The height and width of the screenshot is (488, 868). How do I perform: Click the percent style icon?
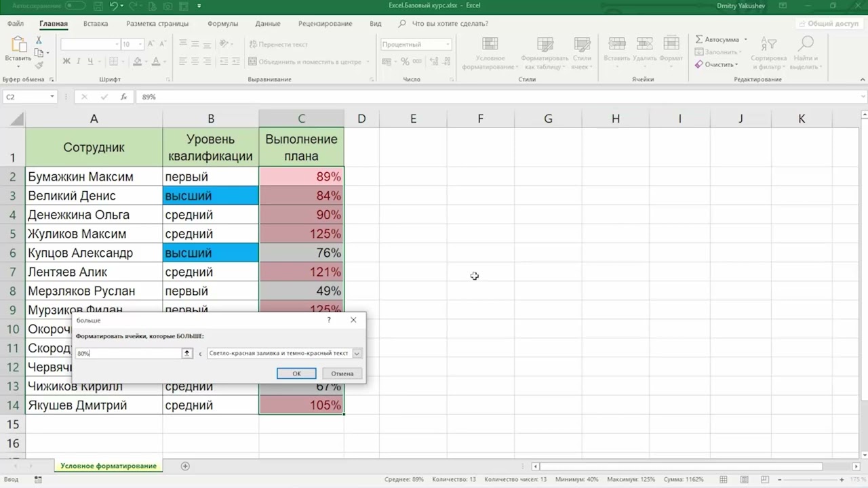pos(405,62)
